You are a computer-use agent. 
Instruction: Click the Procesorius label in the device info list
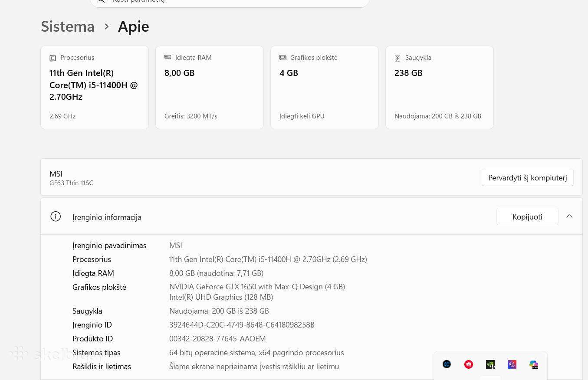click(x=92, y=259)
